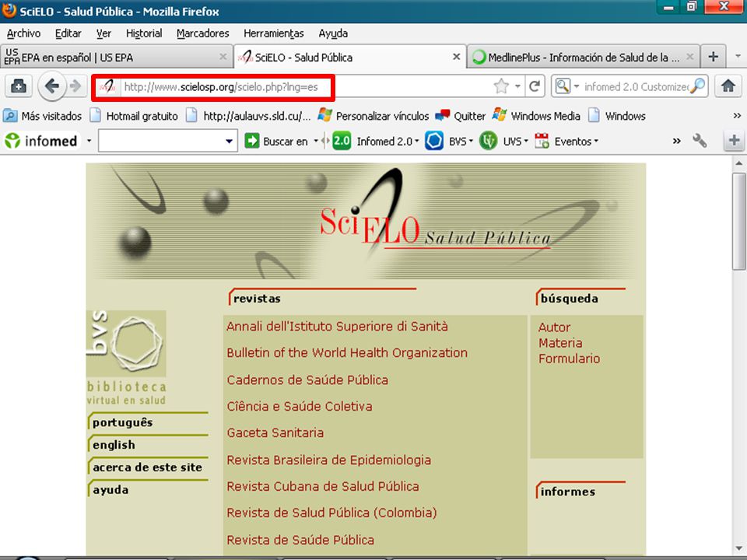This screenshot has width=747, height=560.
Task: Open the Firefox home page icon
Action: [x=728, y=86]
